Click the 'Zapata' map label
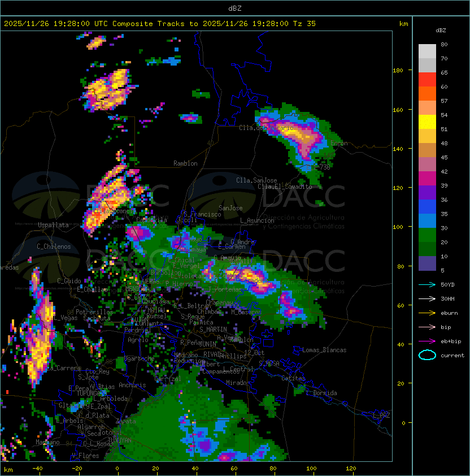 (125, 421)
